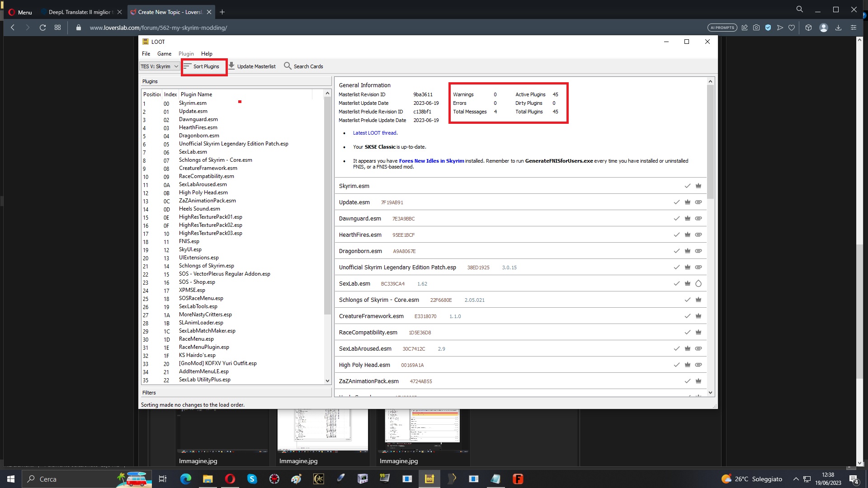
Task: Open the Help menu in LOOT
Action: (x=207, y=54)
